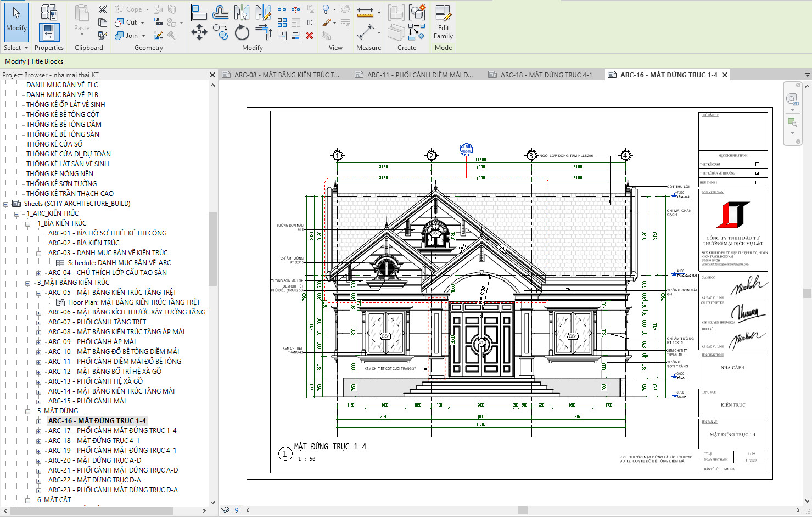Toggle the Properties palette button

click(x=49, y=32)
